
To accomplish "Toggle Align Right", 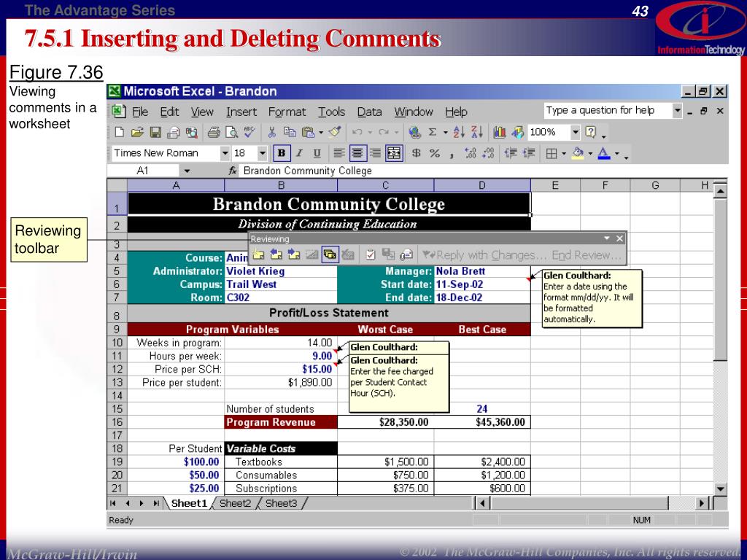I will click(376, 153).
